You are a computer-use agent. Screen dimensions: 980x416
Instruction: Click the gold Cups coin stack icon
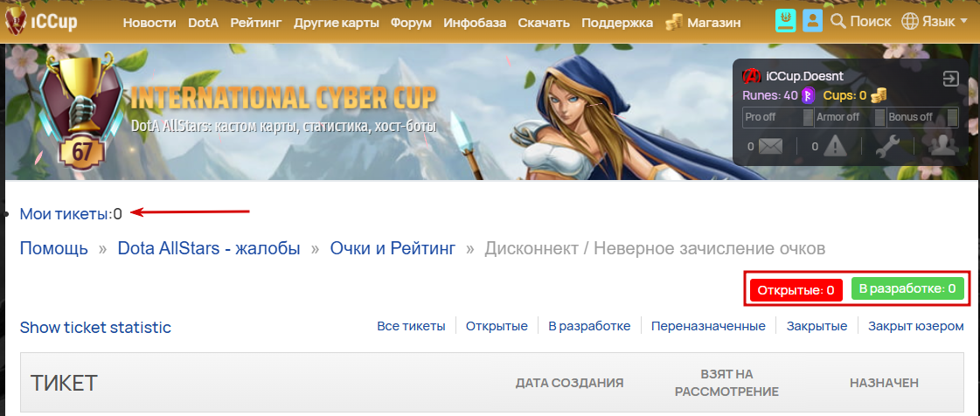878,95
